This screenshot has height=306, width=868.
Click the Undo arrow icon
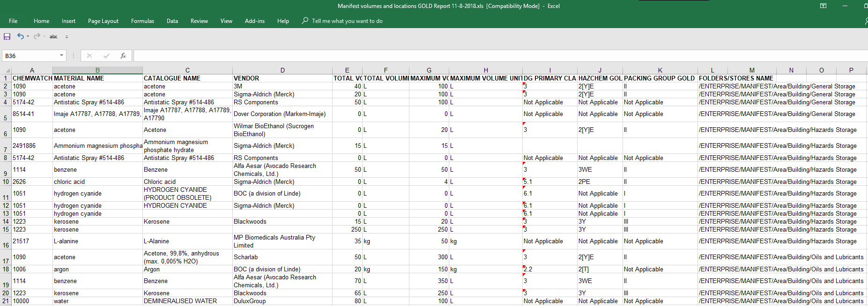click(x=20, y=36)
